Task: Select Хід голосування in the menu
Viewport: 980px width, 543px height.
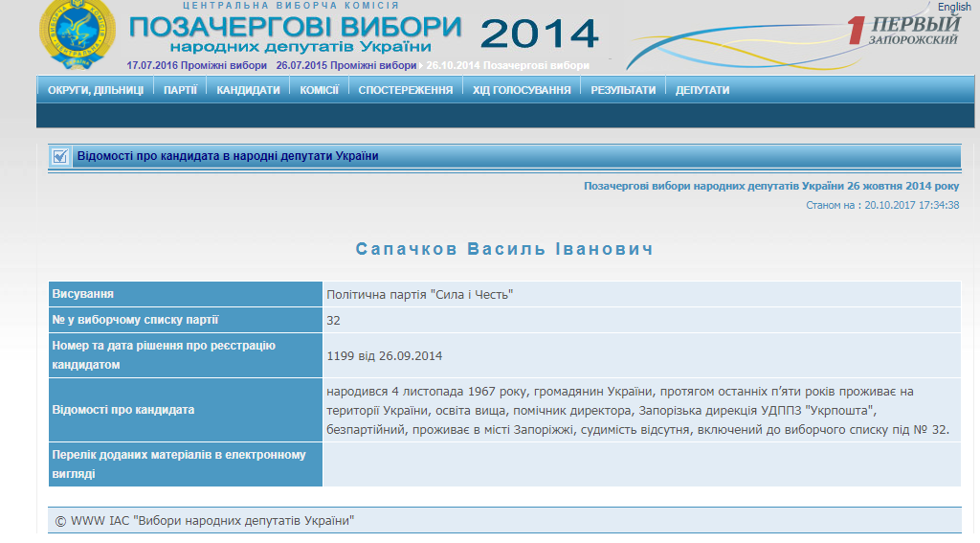Action: pos(521,90)
